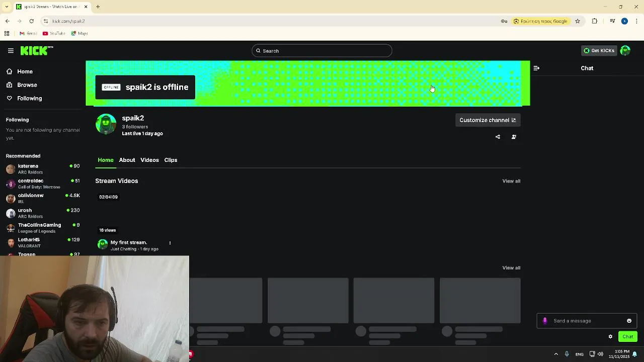This screenshot has height=362, width=644.
Task: Switch to the channel Home tab
Action: 106,160
